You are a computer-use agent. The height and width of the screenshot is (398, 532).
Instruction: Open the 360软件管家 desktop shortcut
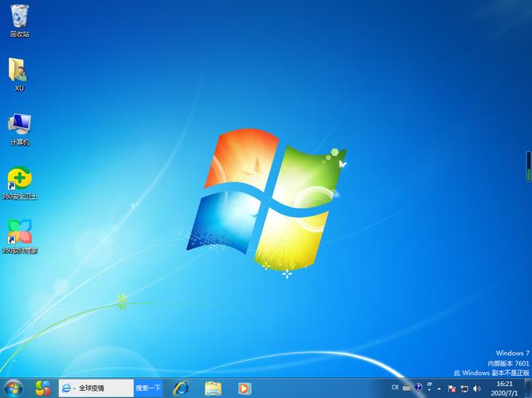point(19,234)
